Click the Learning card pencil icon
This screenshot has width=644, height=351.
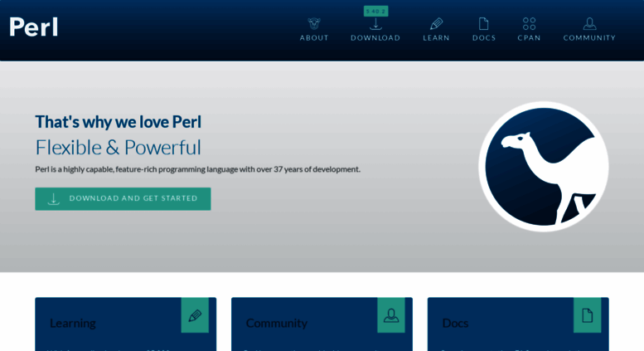[x=195, y=315]
